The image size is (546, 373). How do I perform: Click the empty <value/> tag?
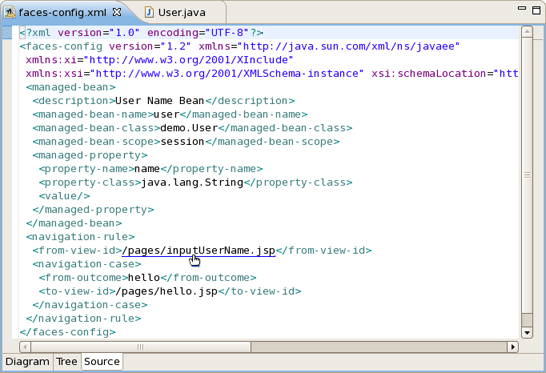(x=64, y=196)
